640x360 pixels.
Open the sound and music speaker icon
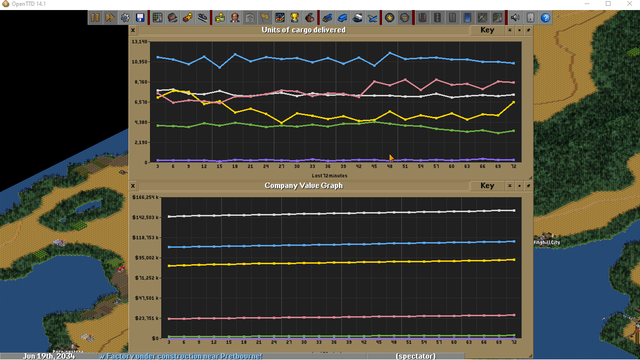point(515,18)
